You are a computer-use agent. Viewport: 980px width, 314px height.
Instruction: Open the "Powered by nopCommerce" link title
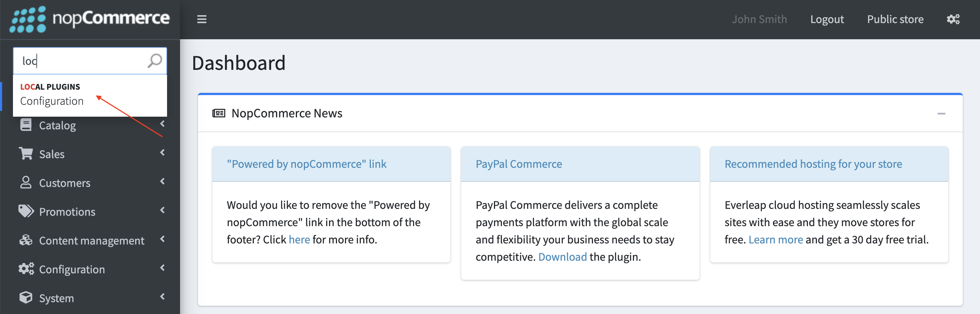click(306, 163)
